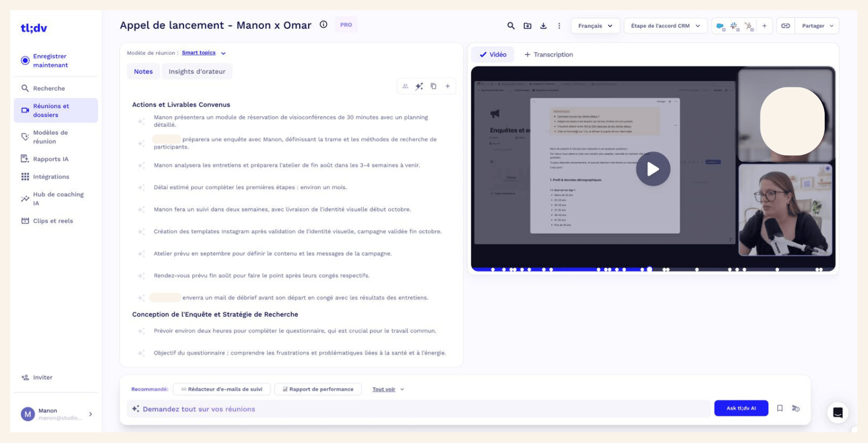This screenshot has height=443, width=868.
Task: Copy the share link via chain icon
Action: pyautogui.click(x=785, y=26)
